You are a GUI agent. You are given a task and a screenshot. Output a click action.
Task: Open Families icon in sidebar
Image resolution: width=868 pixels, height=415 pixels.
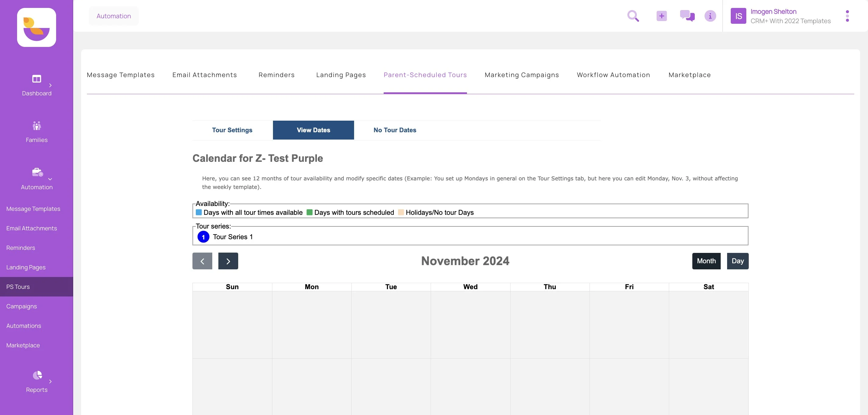click(36, 126)
